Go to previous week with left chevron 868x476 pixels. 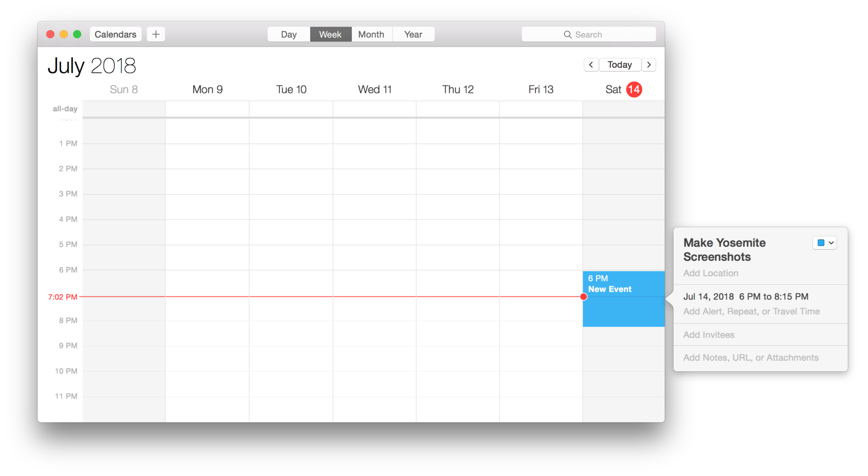pyautogui.click(x=591, y=65)
